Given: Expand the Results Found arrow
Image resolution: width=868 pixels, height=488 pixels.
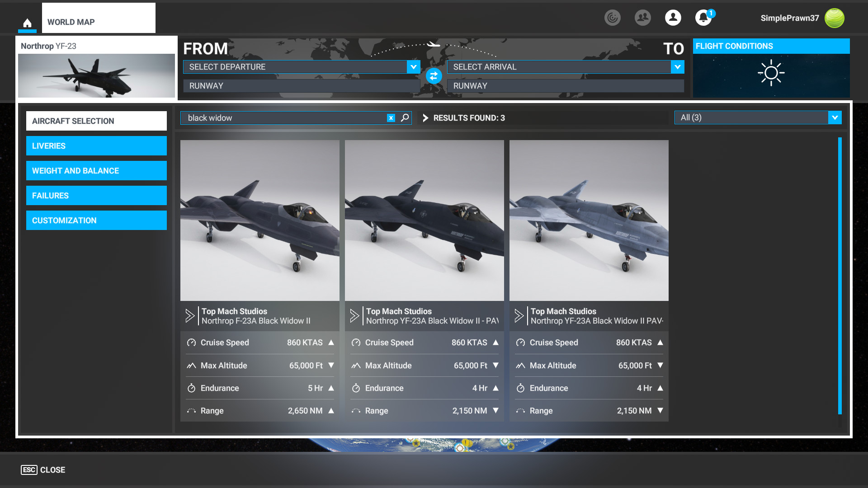Looking at the screenshot, I should 425,118.
